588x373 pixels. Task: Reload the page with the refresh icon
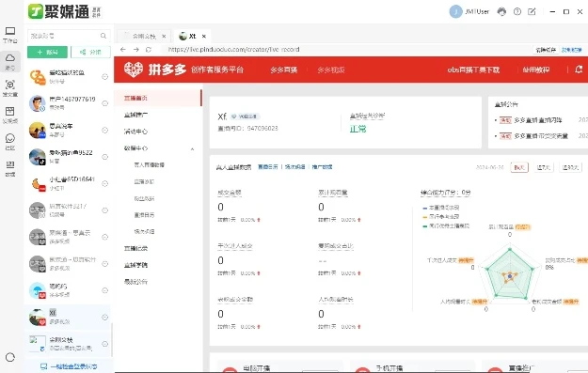click(x=149, y=50)
